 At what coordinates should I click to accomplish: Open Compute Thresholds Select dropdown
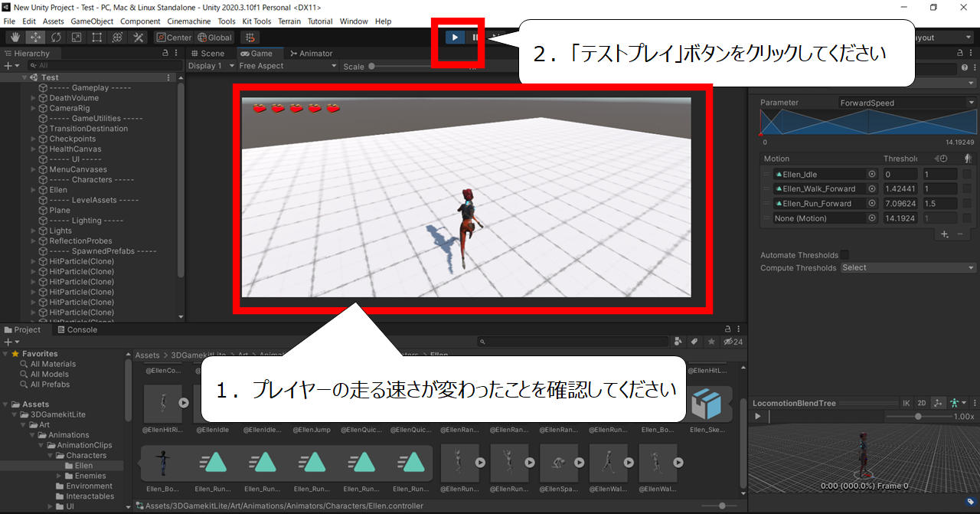click(x=908, y=268)
